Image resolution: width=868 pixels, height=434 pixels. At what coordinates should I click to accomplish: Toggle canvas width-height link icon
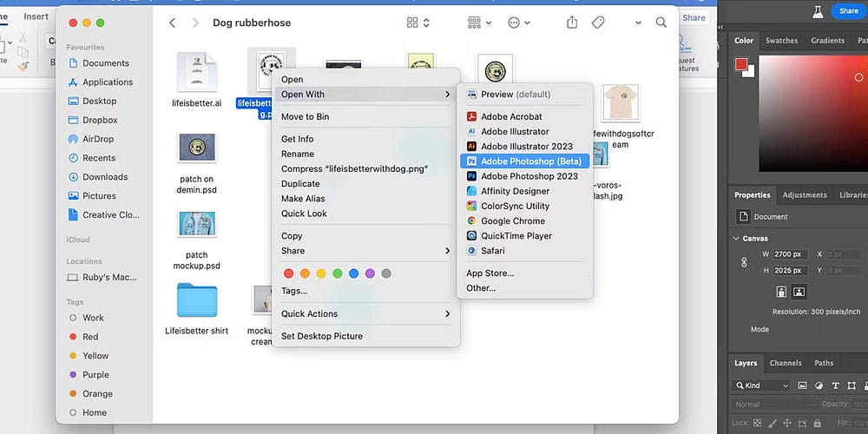(744, 262)
